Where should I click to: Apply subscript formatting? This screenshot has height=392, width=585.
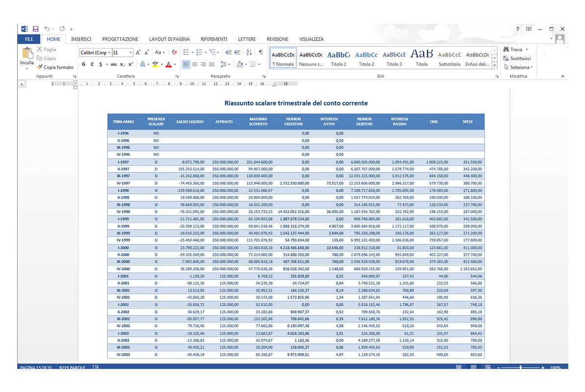(x=122, y=65)
